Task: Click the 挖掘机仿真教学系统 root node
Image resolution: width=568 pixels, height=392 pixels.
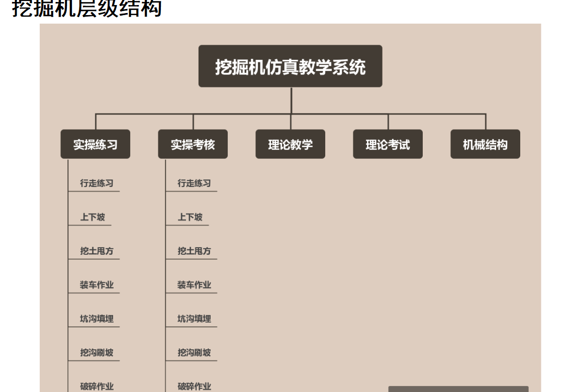Action: [x=290, y=66]
